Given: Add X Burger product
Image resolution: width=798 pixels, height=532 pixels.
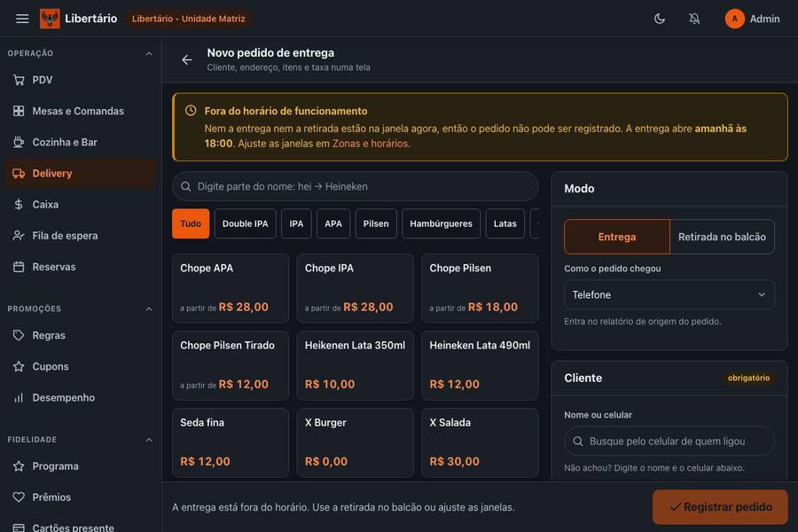Looking at the screenshot, I should coord(356,443).
